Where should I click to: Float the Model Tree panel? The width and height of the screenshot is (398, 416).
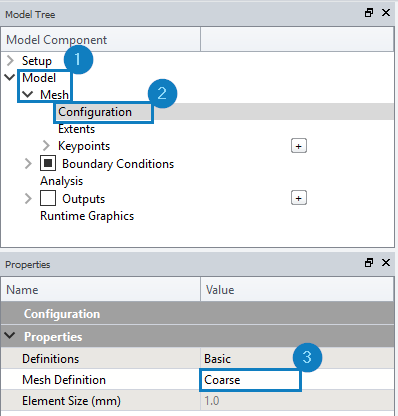click(369, 13)
